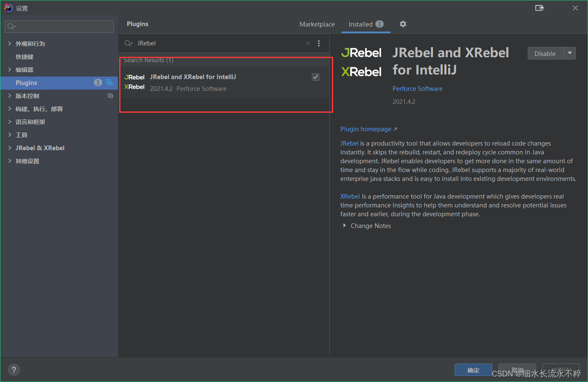Viewport: 588px width, 382px height.
Task: Expand the Change Notes section
Action: point(345,225)
